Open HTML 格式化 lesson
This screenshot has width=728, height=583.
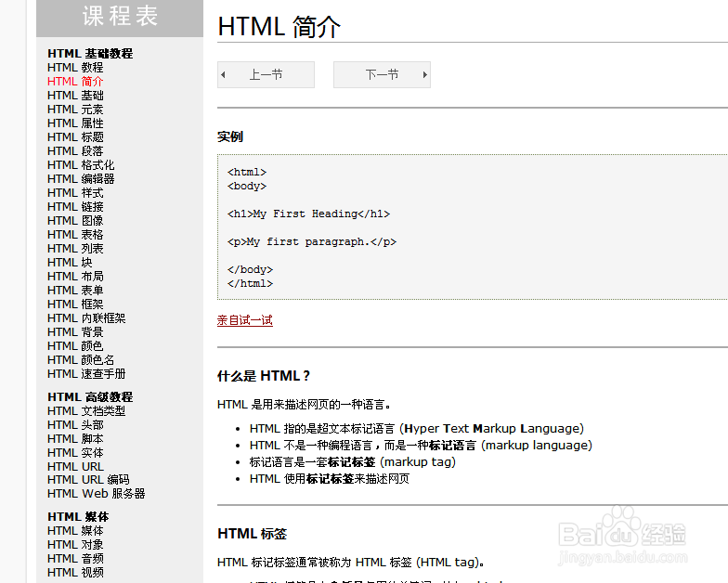pos(81,165)
